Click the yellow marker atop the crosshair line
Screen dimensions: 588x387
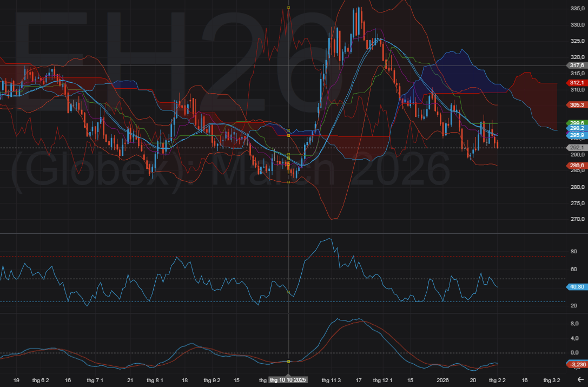click(288, 8)
